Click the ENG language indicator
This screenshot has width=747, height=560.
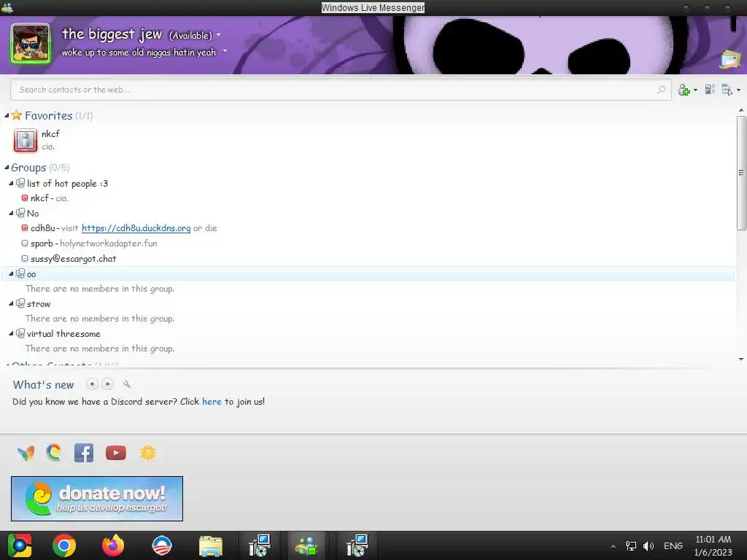pyautogui.click(x=673, y=545)
